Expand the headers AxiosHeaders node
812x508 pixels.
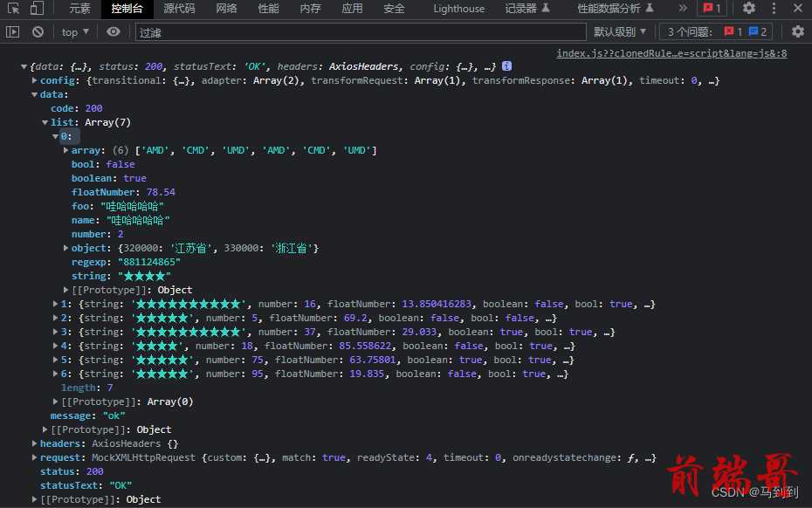click(34, 443)
